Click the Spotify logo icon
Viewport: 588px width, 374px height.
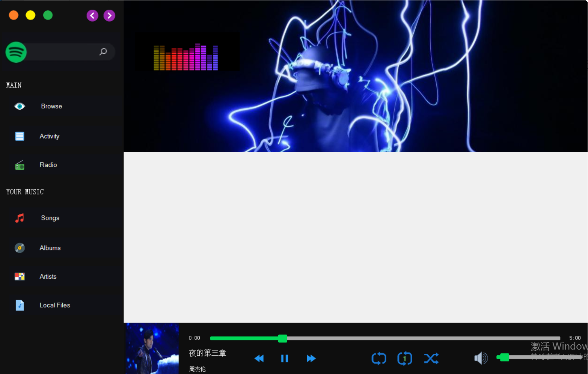(16, 52)
